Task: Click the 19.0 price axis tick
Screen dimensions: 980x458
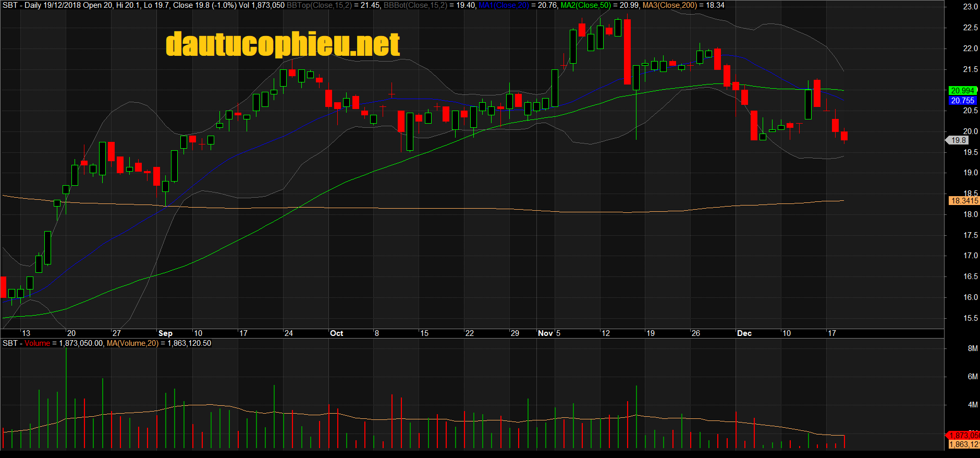Action: 970,173
